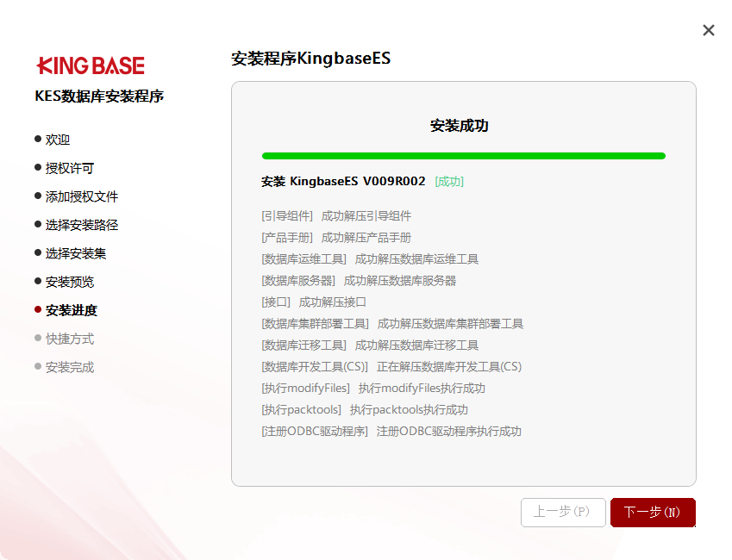Click the 成功解压接口 log line
Viewport: 732px width, 560px height.
[333, 302]
